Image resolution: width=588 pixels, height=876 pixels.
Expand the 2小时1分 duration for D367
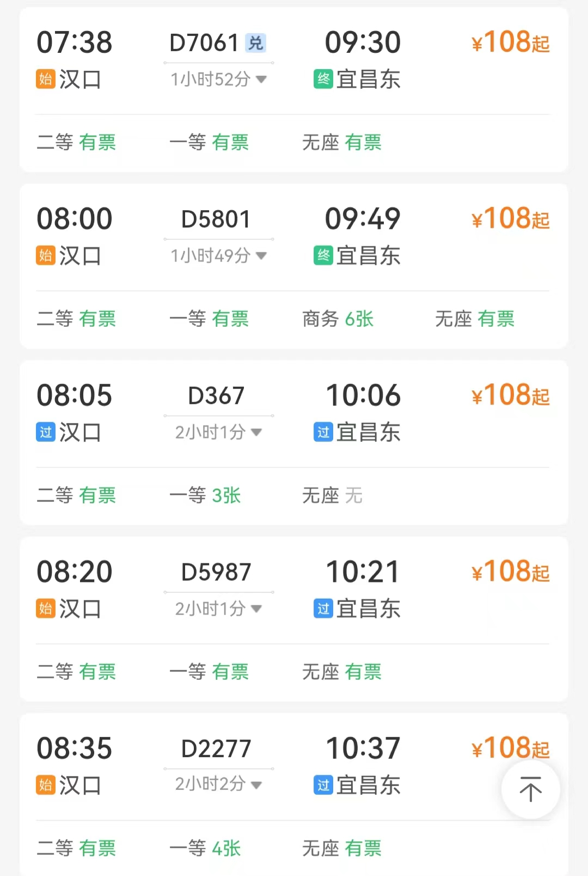(x=218, y=432)
